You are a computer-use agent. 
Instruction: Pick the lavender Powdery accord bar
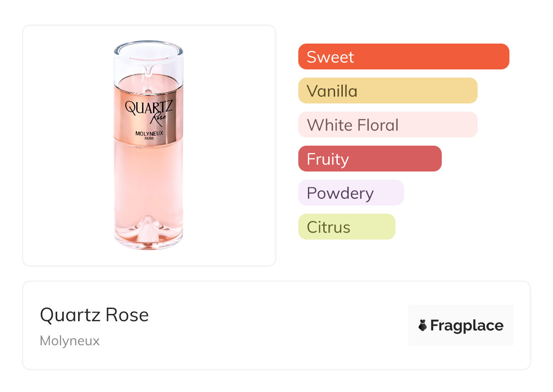click(x=351, y=193)
